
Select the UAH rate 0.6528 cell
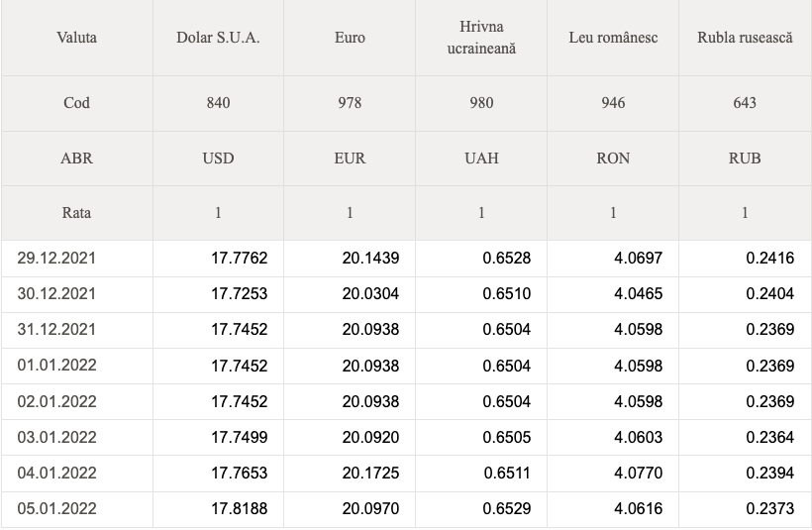pos(481,258)
